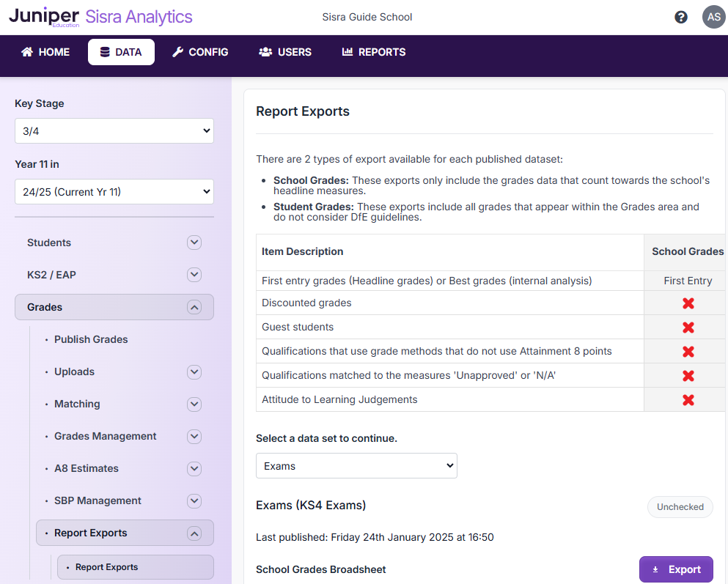Screen dimensions: 728x584
Task: Select the DATA tab
Action: click(x=121, y=52)
